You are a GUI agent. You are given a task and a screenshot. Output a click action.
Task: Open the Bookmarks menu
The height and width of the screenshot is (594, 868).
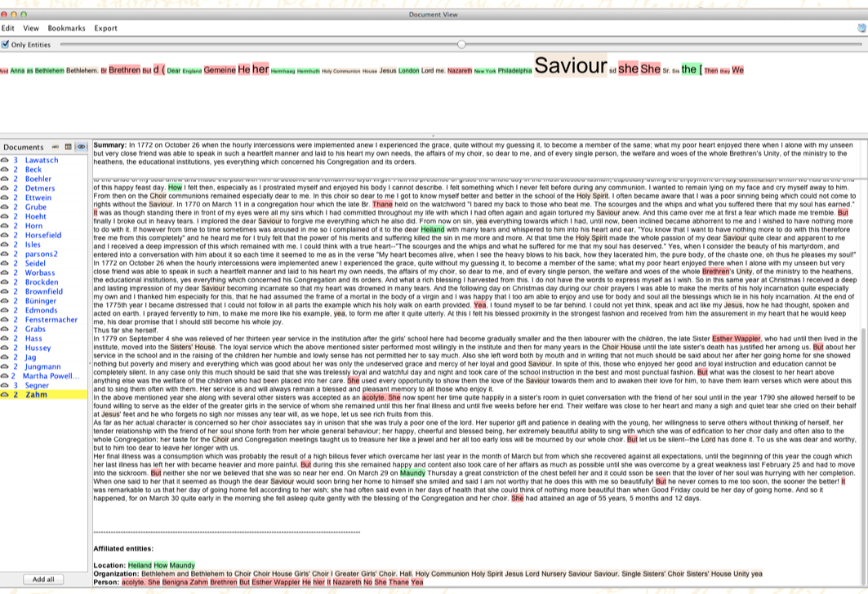[66, 28]
